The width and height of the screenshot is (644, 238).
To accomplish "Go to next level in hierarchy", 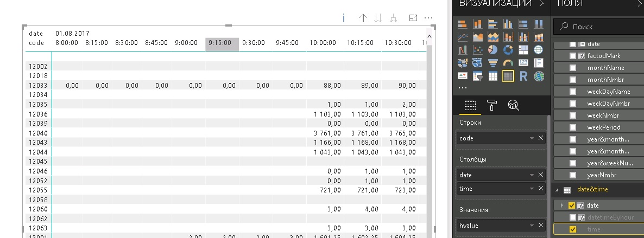I will 378,18.
